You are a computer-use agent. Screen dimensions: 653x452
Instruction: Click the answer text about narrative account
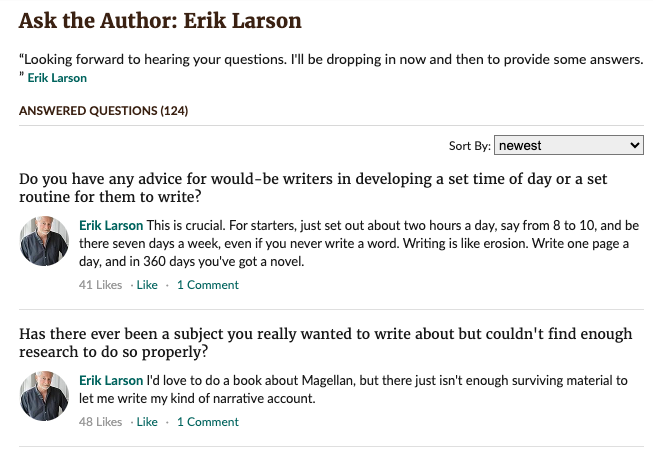pos(353,390)
